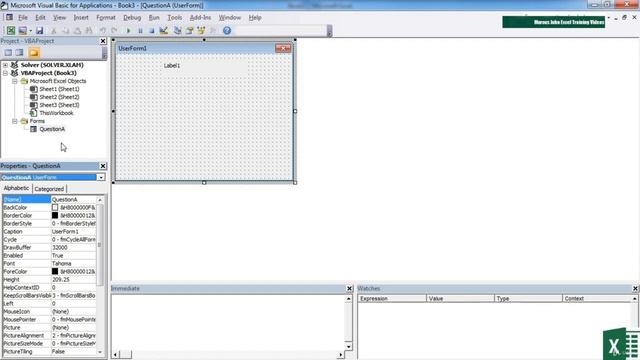
Task: Click the Insert UserForm toolbar icon
Action: click(22, 31)
